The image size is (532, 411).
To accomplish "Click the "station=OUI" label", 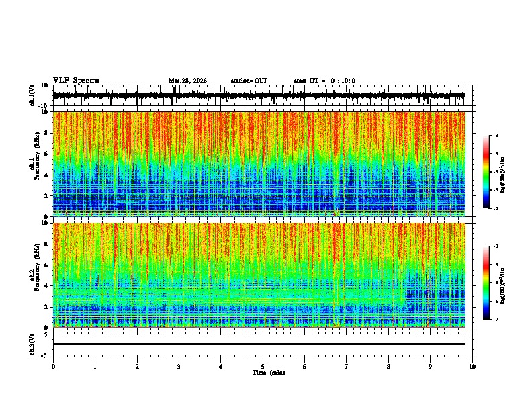I will pos(249,81).
